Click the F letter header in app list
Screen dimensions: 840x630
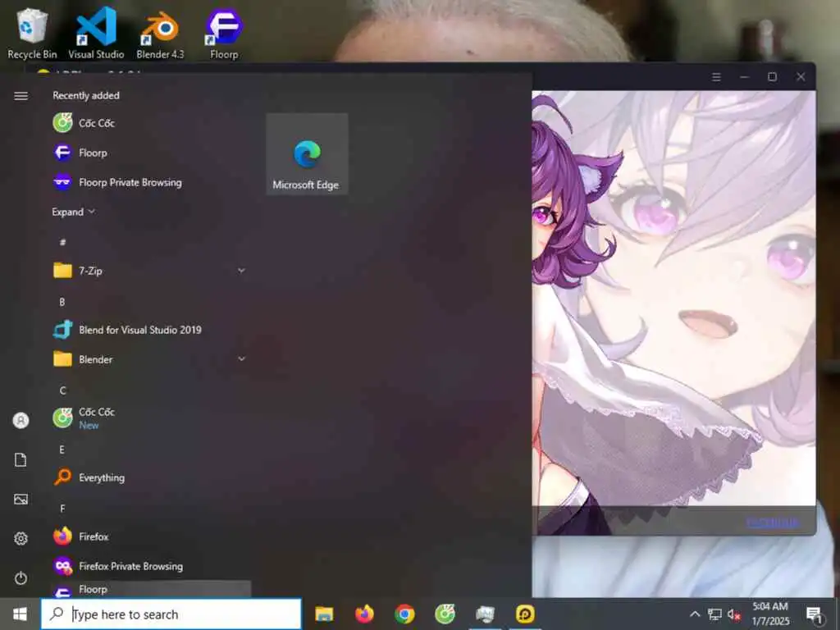[62, 509]
